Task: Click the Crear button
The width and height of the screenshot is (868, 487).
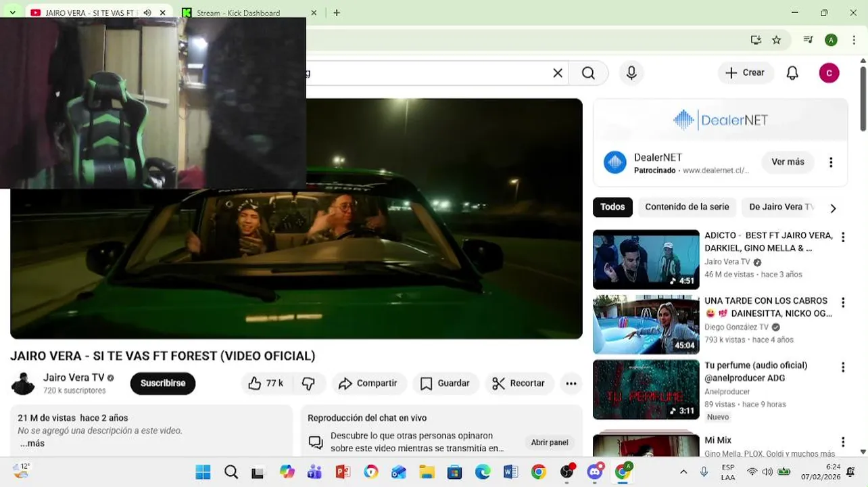Action: click(745, 73)
